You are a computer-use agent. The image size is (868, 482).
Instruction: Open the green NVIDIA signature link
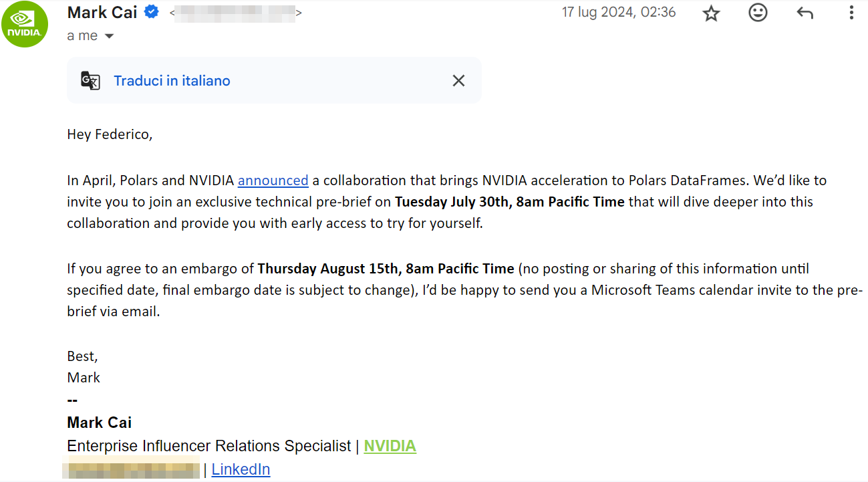(x=390, y=446)
